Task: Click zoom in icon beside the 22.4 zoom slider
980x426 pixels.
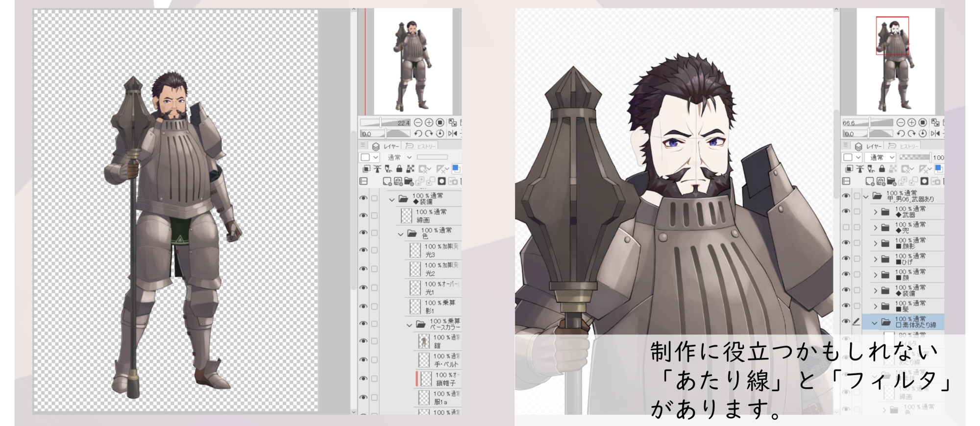Action: pos(429,122)
